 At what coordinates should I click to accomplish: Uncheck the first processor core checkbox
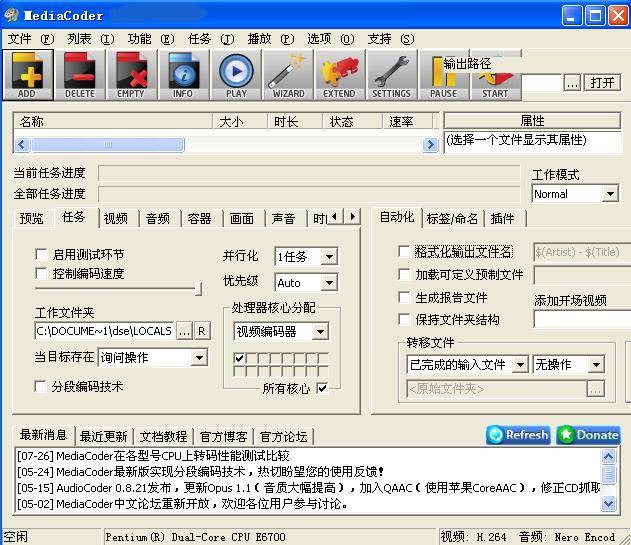[239, 357]
